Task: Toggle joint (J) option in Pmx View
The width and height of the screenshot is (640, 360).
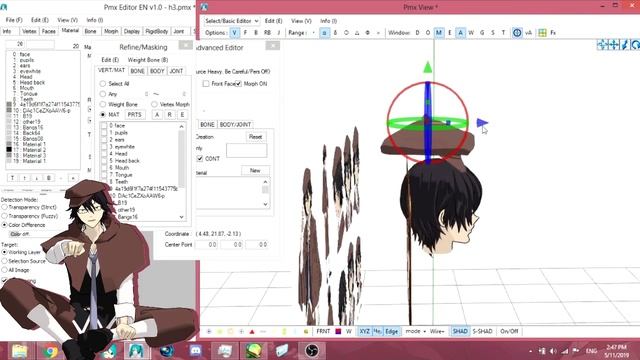Action: pos(279,33)
